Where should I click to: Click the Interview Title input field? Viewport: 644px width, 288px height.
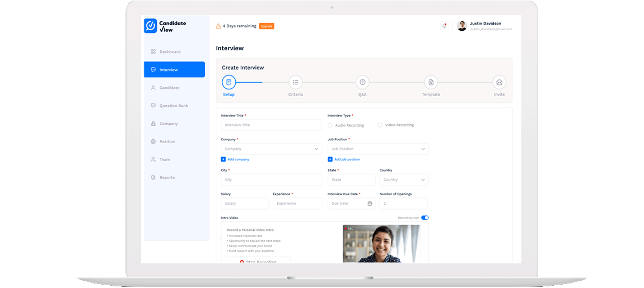[271, 125]
